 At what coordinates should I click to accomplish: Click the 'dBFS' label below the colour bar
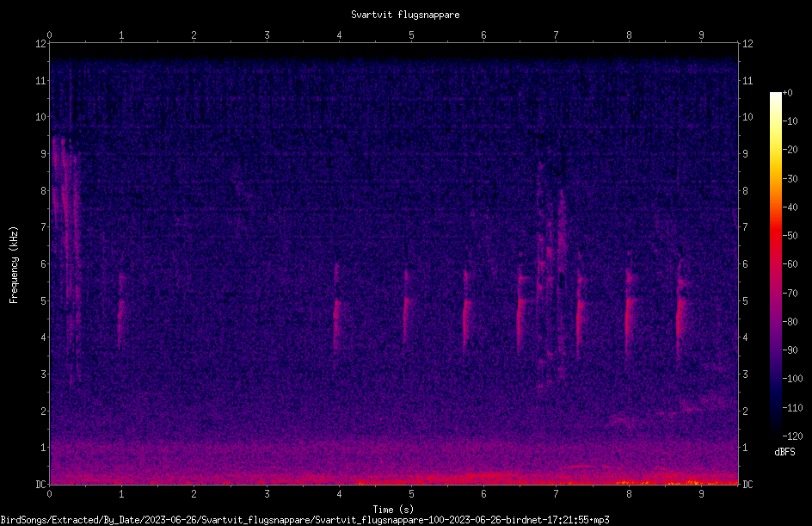pyautogui.click(x=784, y=452)
